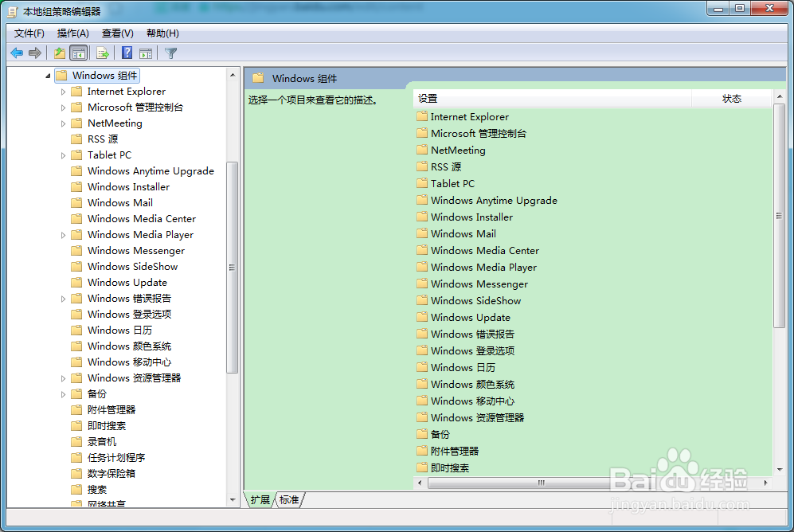Click right list scroll down arrow
794x532 pixels.
tap(780, 470)
